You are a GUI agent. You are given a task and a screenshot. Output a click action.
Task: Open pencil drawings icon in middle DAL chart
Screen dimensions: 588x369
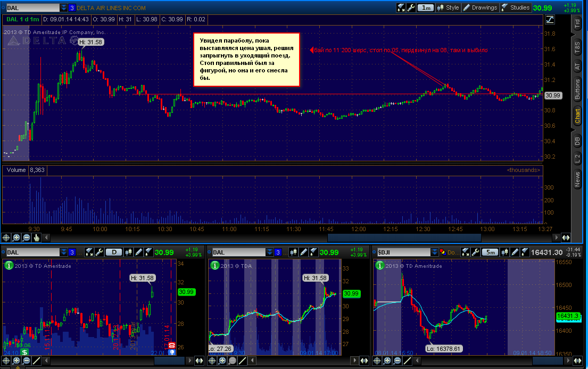click(303, 252)
